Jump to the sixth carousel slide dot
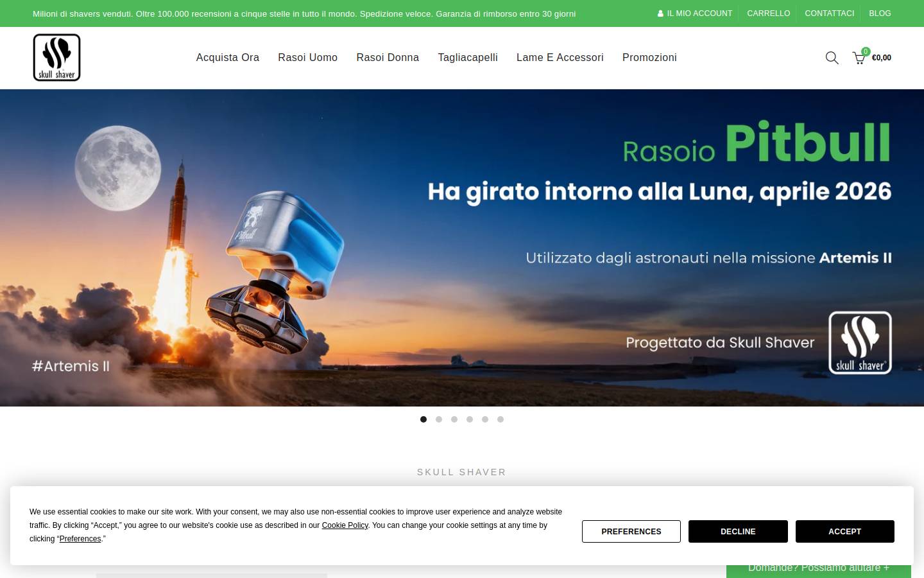 pyautogui.click(x=501, y=419)
